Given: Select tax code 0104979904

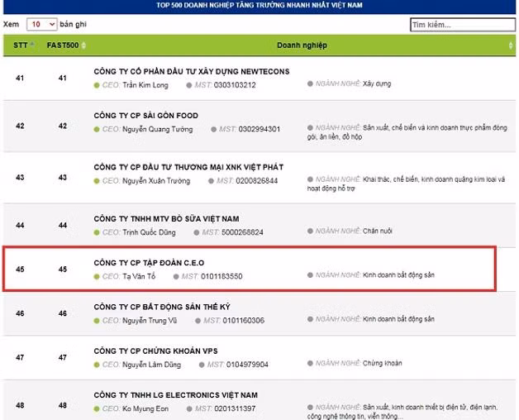Looking at the screenshot, I should [x=247, y=365].
